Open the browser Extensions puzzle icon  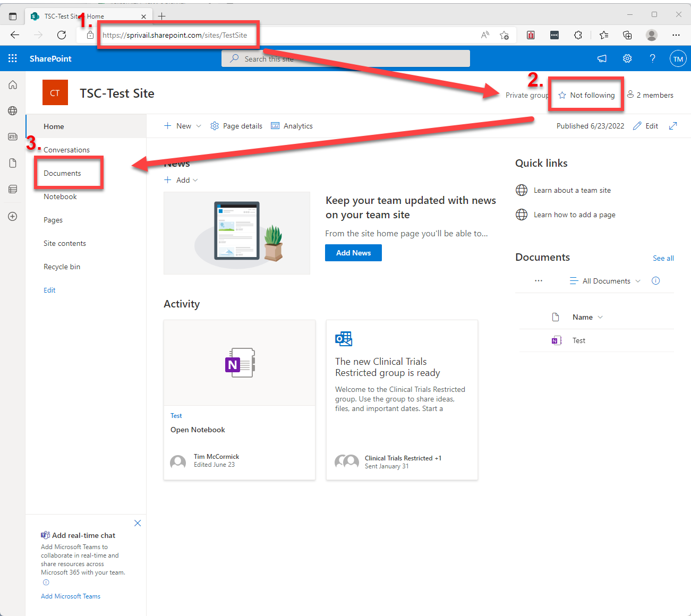click(578, 35)
